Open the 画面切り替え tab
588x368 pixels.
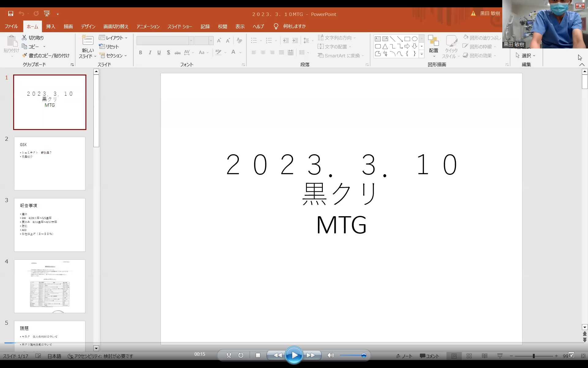[x=116, y=26]
